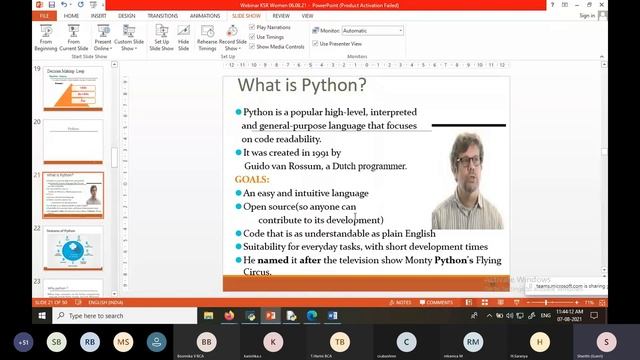Screen dimensions: 640x360
Task: Open Present Online option
Action: 103,38
